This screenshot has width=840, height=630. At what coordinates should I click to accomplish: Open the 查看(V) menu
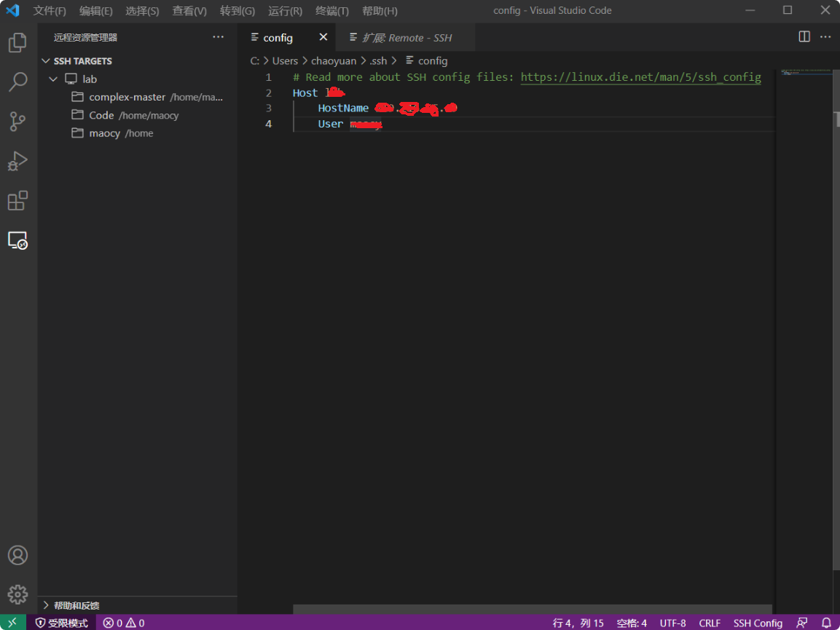[189, 11]
